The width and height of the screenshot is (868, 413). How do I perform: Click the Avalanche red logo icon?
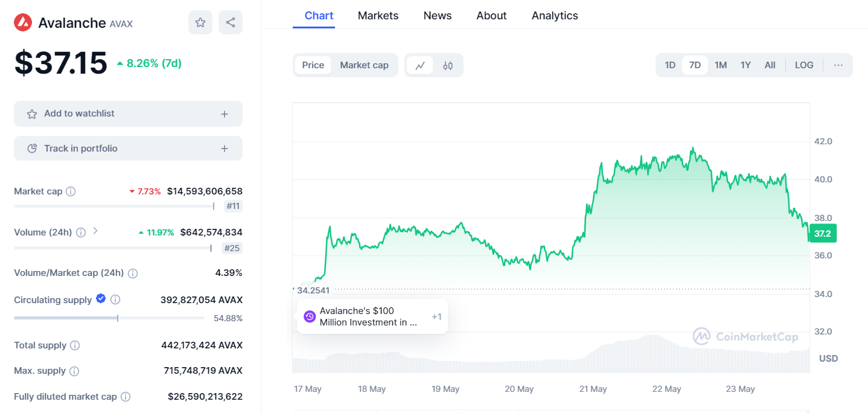click(23, 23)
